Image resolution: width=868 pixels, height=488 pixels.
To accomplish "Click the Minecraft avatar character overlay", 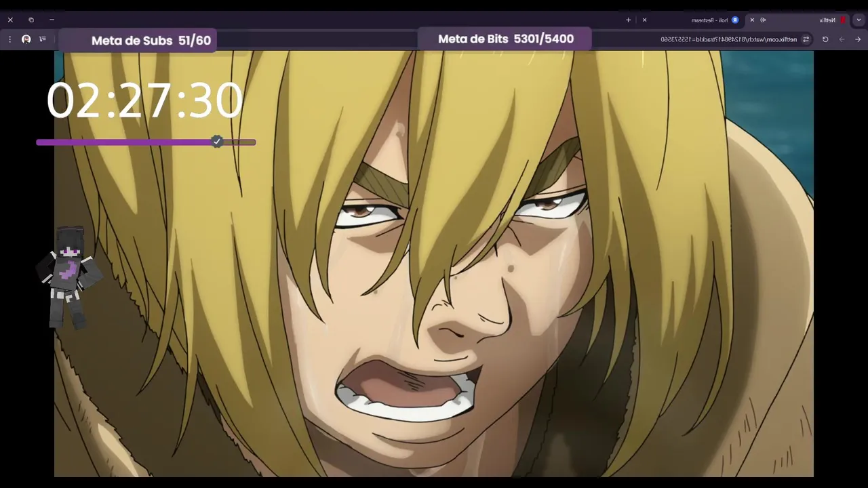I will (x=71, y=278).
